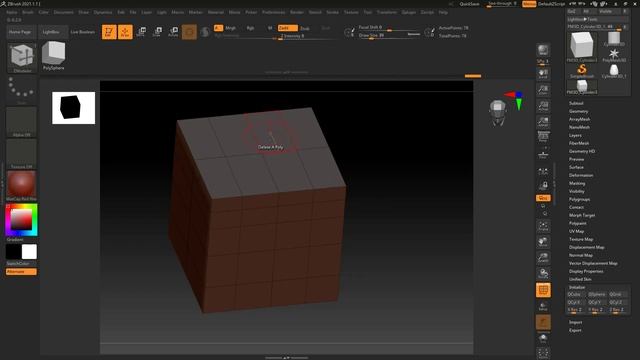Toggle Live Boolean mode
The height and width of the screenshot is (360, 640).
click(82, 32)
